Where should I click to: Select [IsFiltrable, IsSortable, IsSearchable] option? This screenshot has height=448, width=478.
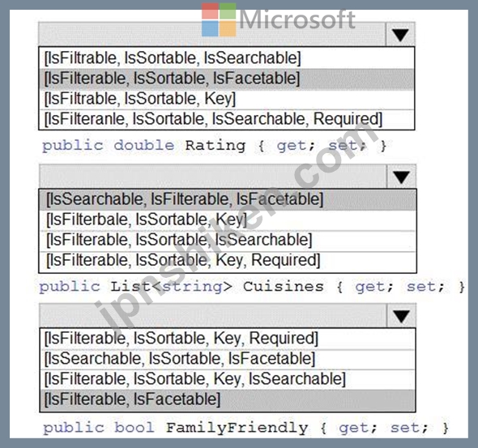click(227, 58)
